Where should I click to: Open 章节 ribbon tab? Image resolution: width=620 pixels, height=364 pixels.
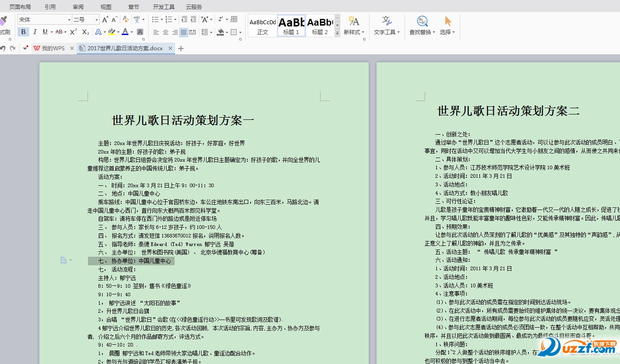[134, 7]
